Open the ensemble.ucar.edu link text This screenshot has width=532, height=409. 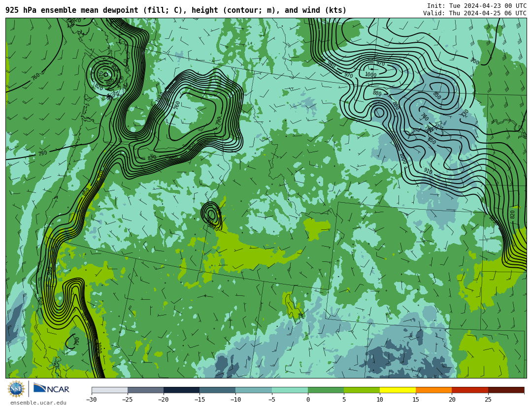pos(38,403)
